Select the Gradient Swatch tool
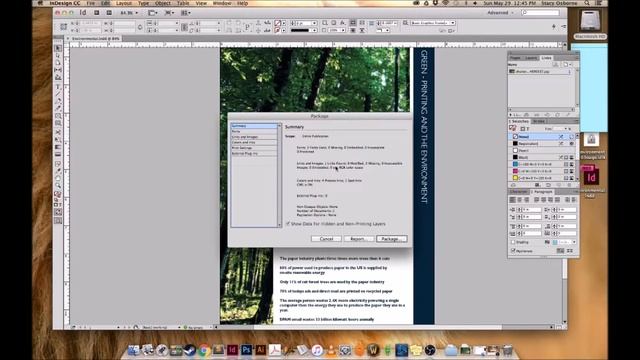 click(58, 147)
